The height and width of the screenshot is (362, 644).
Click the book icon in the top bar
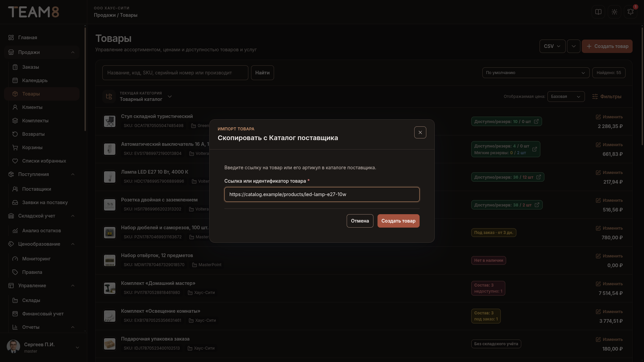coord(598,12)
